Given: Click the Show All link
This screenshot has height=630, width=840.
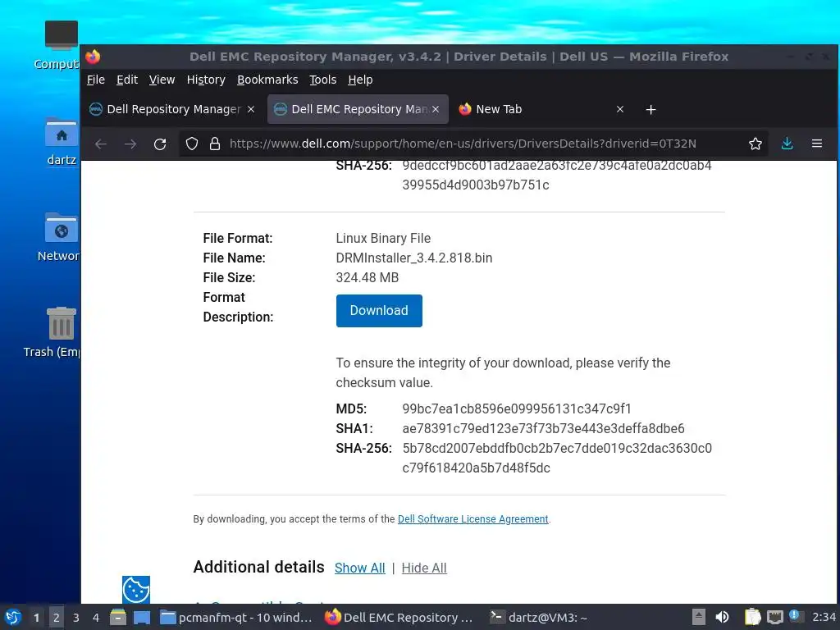Looking at the screenshot, I should [359, 568].
